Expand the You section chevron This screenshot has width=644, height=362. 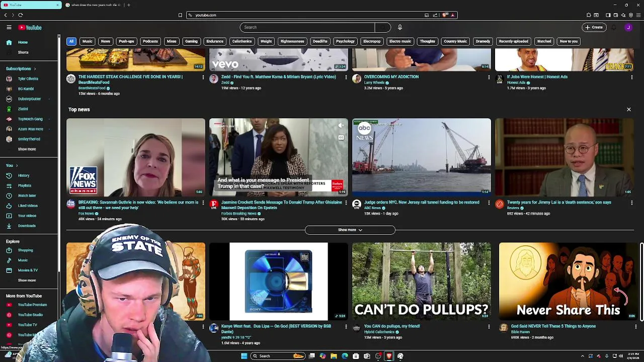17,165
